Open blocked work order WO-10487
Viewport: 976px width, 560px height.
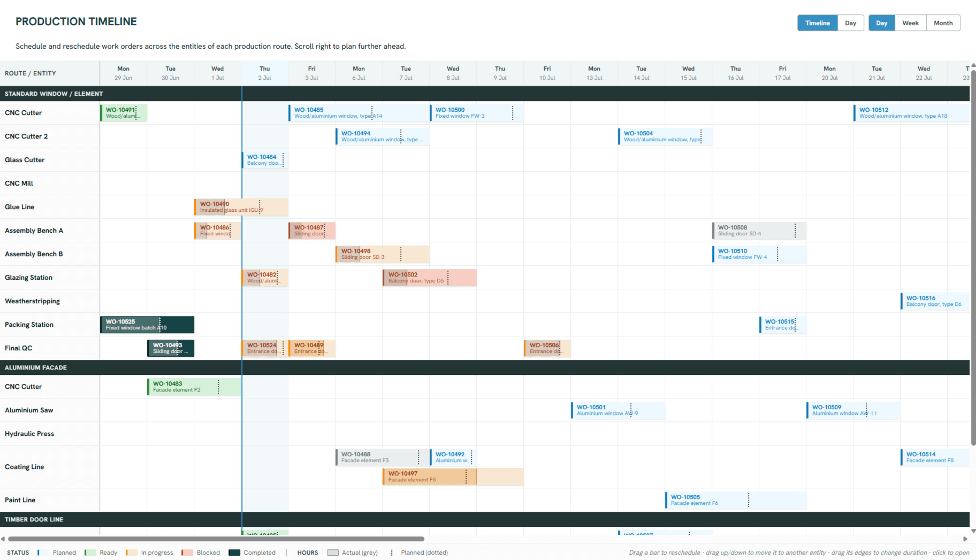(x=312, y=231)
